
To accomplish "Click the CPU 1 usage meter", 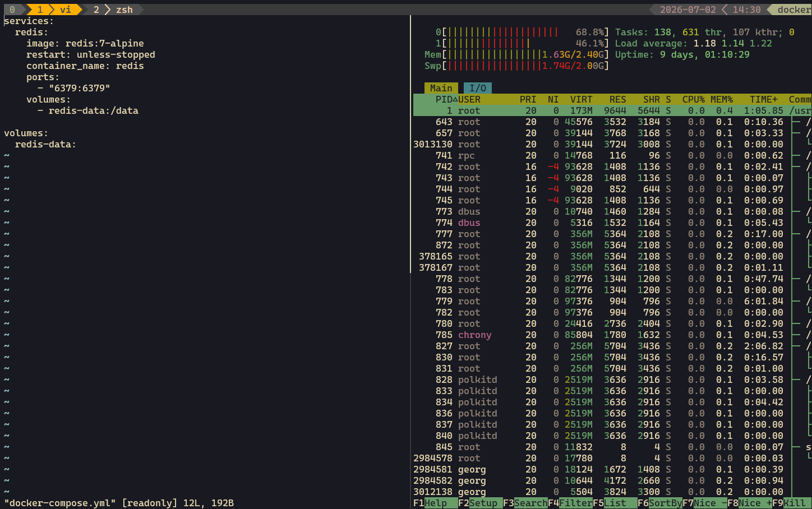I will (523, 43).
